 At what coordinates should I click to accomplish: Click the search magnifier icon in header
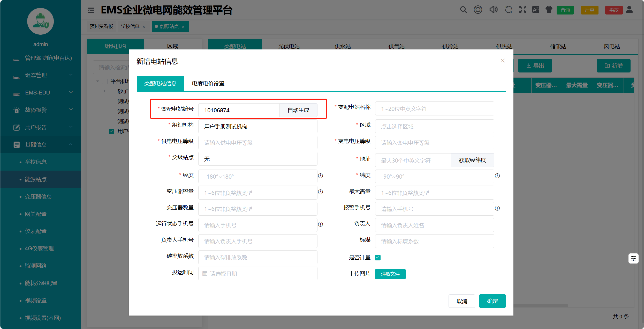pos(463,10)
